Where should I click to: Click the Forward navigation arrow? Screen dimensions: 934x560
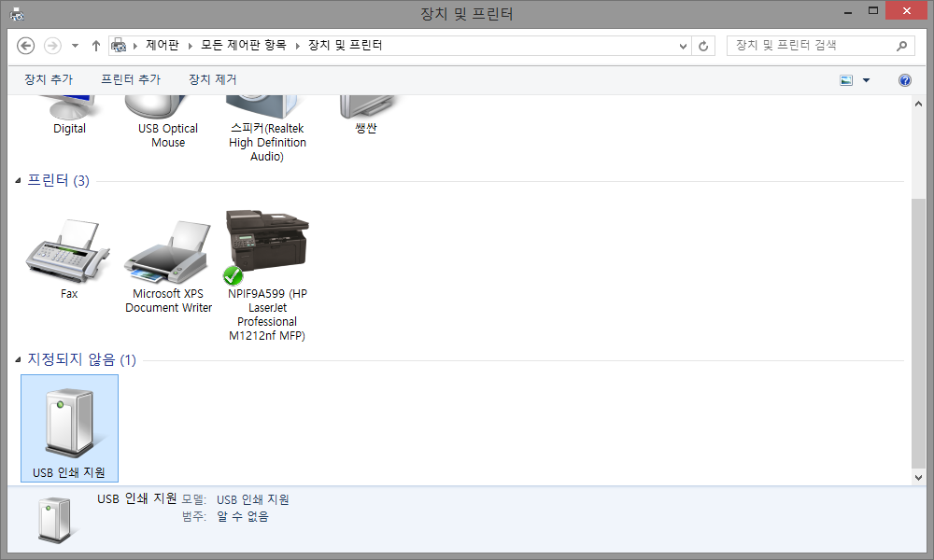click(52, 46)
